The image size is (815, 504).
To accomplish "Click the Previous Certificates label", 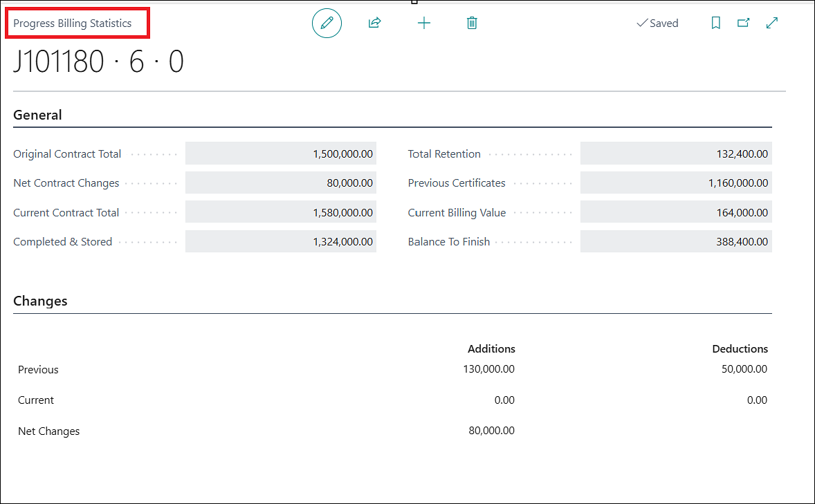I will tap(457, 183).
